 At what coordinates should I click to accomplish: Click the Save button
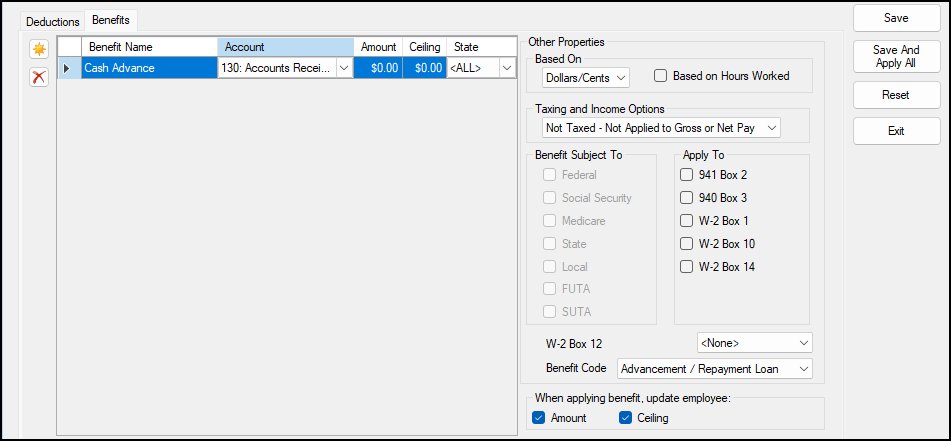click(896, 19)
